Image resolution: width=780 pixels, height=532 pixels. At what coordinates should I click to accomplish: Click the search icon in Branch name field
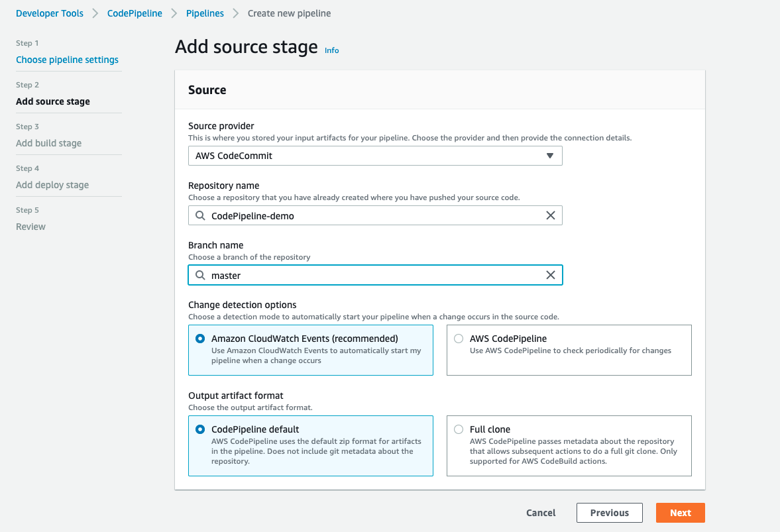click(200, 275)
